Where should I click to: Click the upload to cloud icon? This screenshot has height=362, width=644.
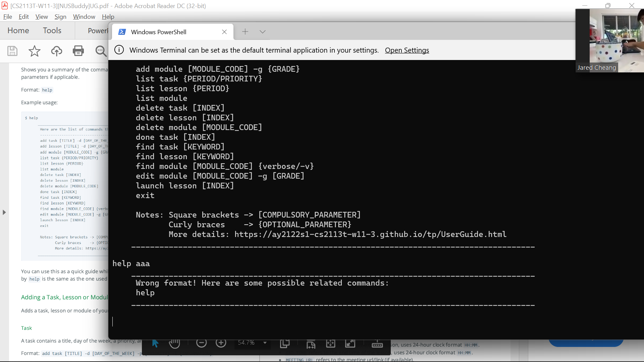[56, 51]
